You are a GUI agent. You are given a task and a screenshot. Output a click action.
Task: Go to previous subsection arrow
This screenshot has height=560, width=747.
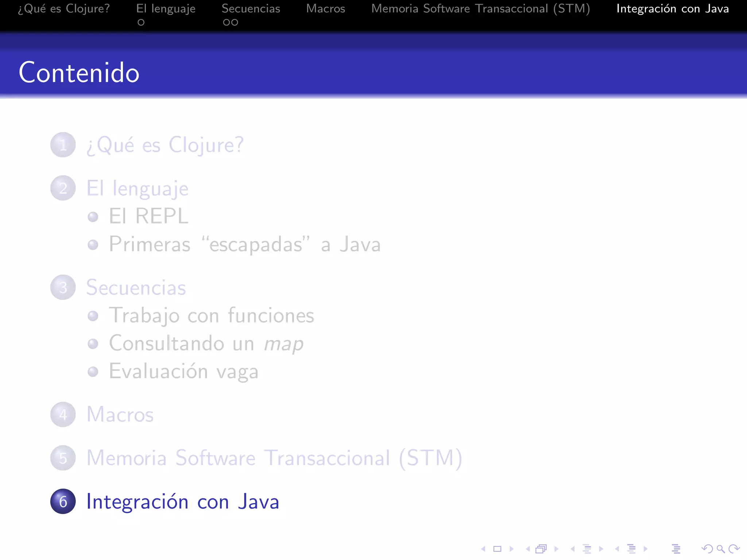pos(573,549)
